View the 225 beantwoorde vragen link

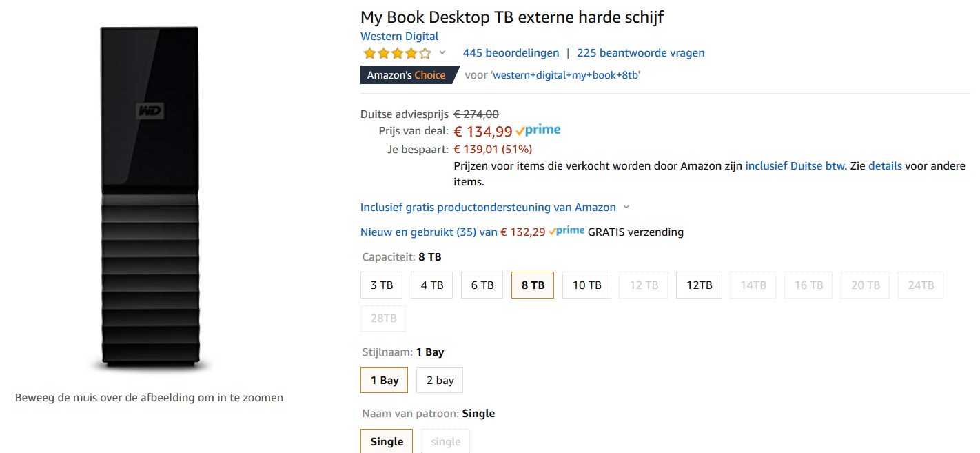click(x=640, y=53)
